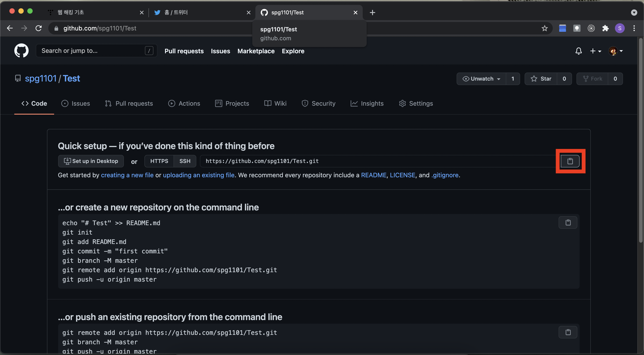Open the GitHub notifications bell

click(x=578, y=51)
